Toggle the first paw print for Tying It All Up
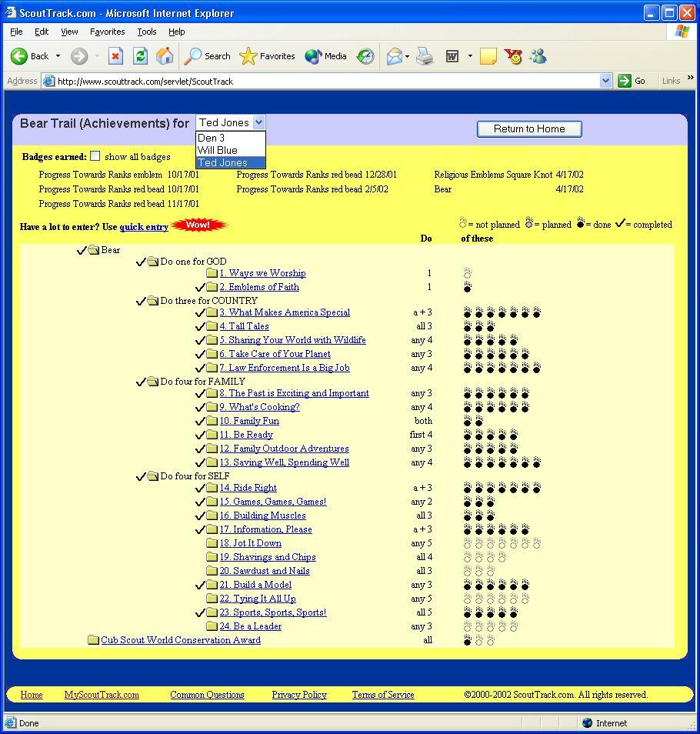 tap(468, 599)
